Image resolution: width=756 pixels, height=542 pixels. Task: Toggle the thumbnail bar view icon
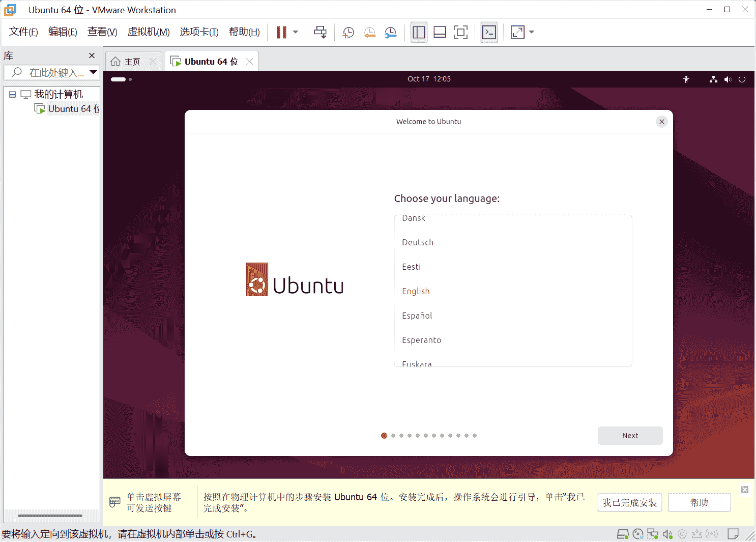(x=440, y=33)
